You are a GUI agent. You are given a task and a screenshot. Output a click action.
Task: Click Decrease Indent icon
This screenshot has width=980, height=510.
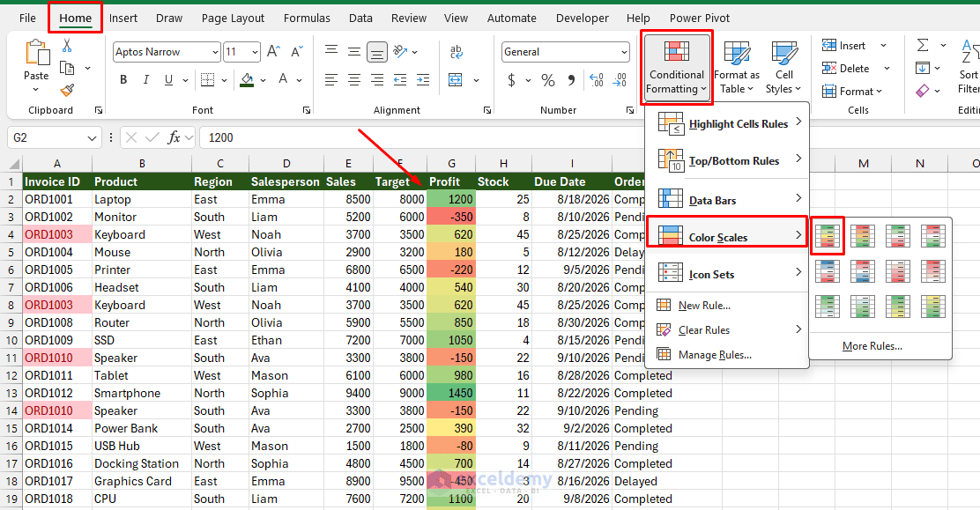coord(400,79)
